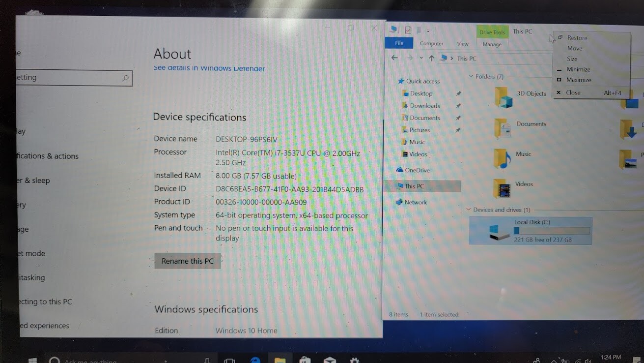Click the New folder quick access toolbar icon
Image resolution: width=644 pixels, height=363 pixels.
419,30
